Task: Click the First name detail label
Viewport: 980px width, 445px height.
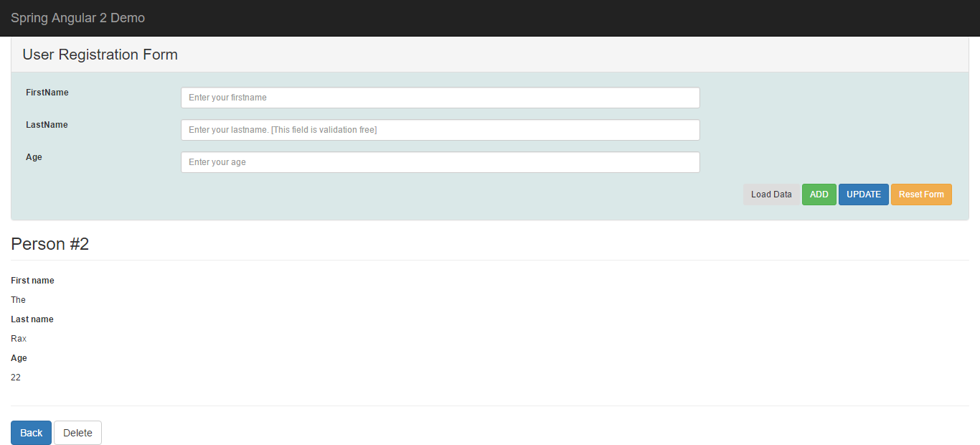Action: (x=32, y=280)
